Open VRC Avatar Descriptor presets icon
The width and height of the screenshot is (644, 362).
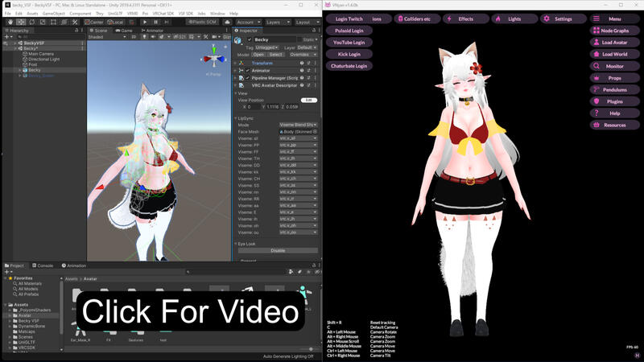tap(309, 85)
